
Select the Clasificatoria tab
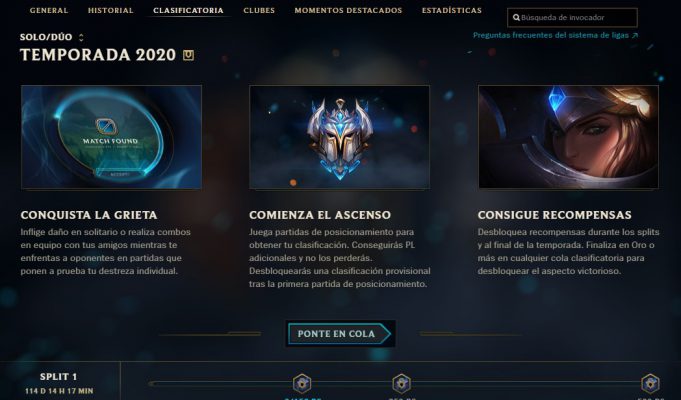188,10
